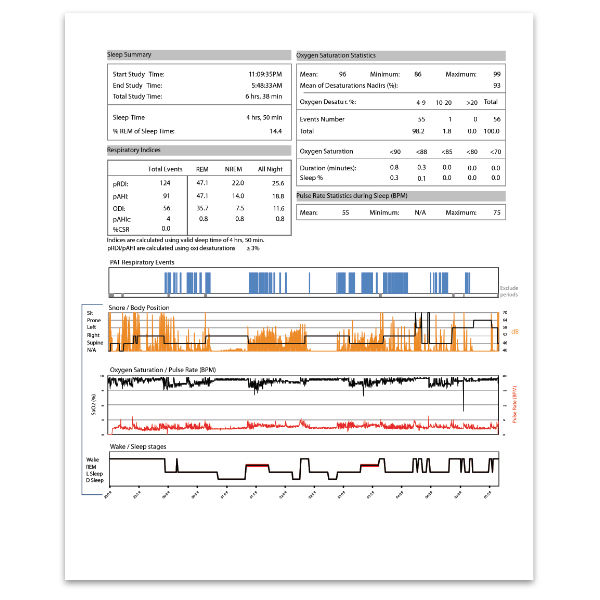Select the orange dB axis label
The height and width of the screenshot is (600, 600).
[x=515, y=332]
